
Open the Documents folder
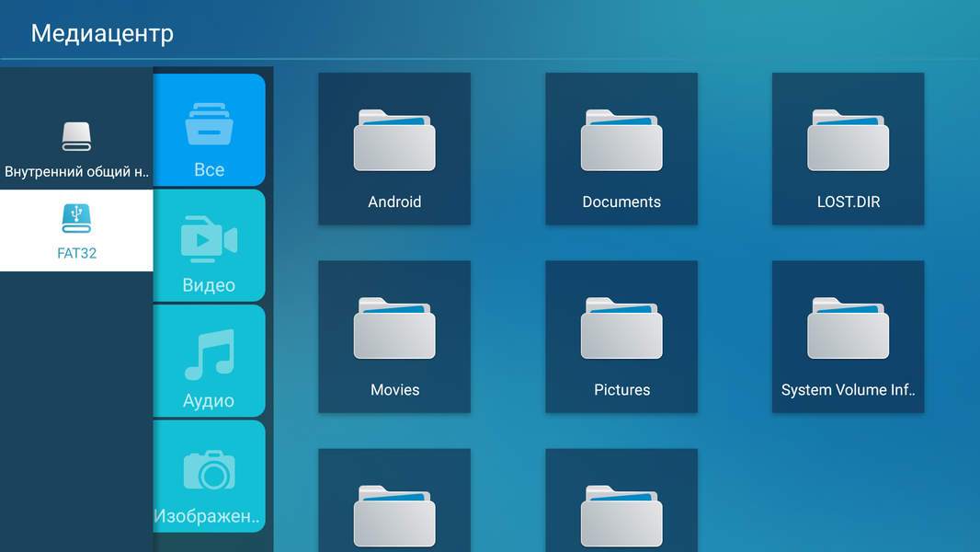(621, 149)
